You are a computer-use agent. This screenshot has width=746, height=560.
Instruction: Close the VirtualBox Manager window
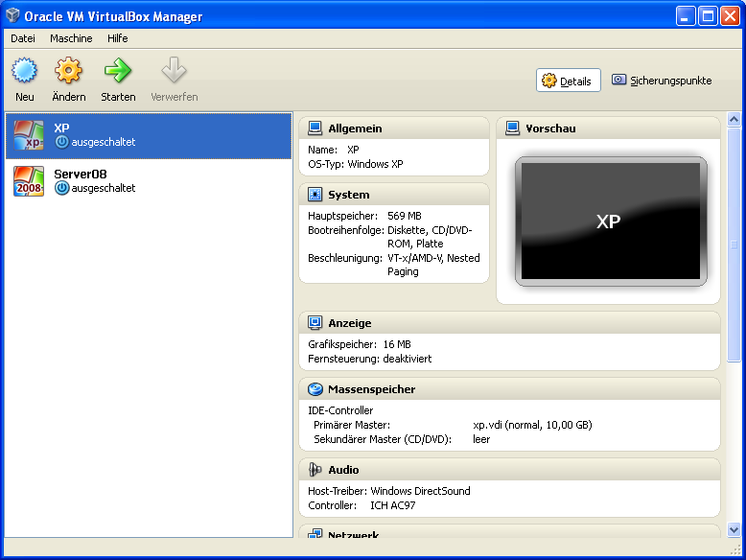click(730, 15)
